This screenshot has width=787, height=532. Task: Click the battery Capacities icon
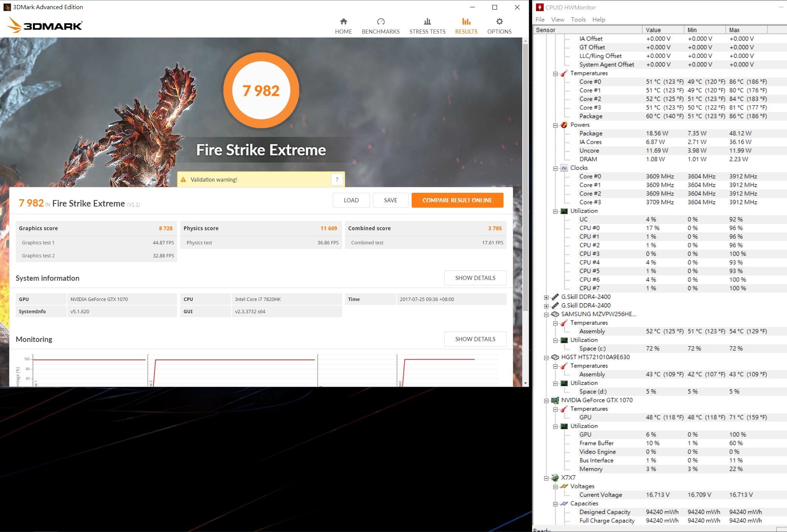pos(564,504)
